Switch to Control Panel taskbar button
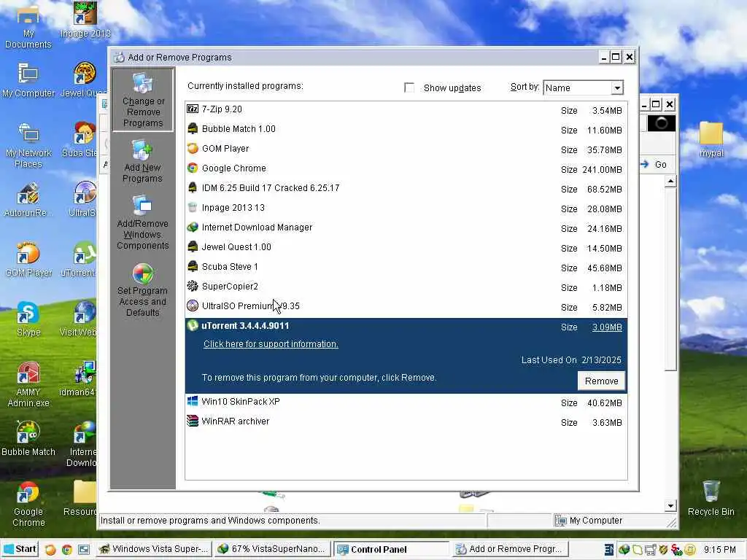Screen dimensions: 747x560 391,549
